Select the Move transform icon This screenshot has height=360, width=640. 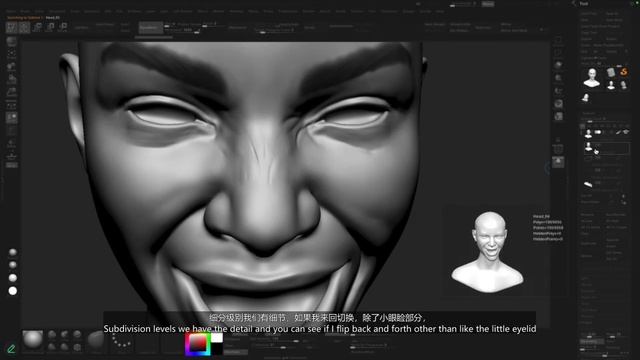37,27
